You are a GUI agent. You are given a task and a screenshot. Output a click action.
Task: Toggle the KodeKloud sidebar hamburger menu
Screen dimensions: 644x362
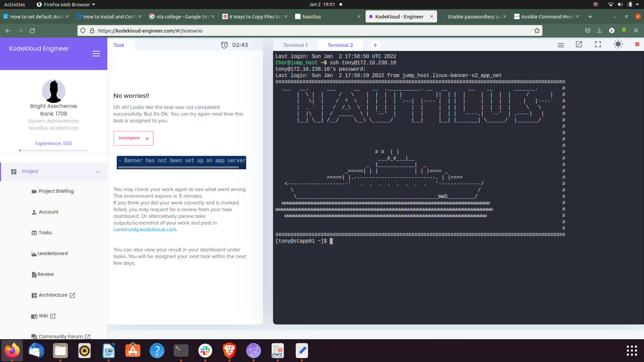pyautogui.click(x=96, y=54)
